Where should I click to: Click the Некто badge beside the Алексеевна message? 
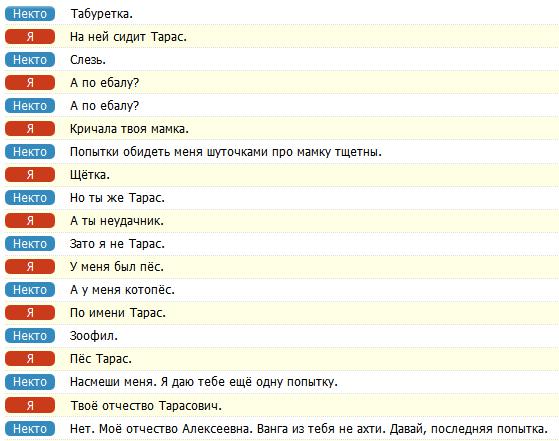point(30,429)
